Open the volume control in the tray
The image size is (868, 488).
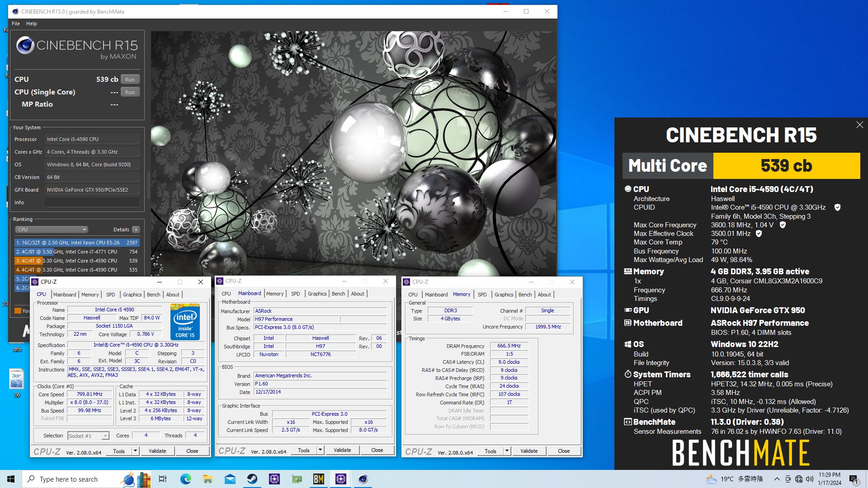click(809, 479)
